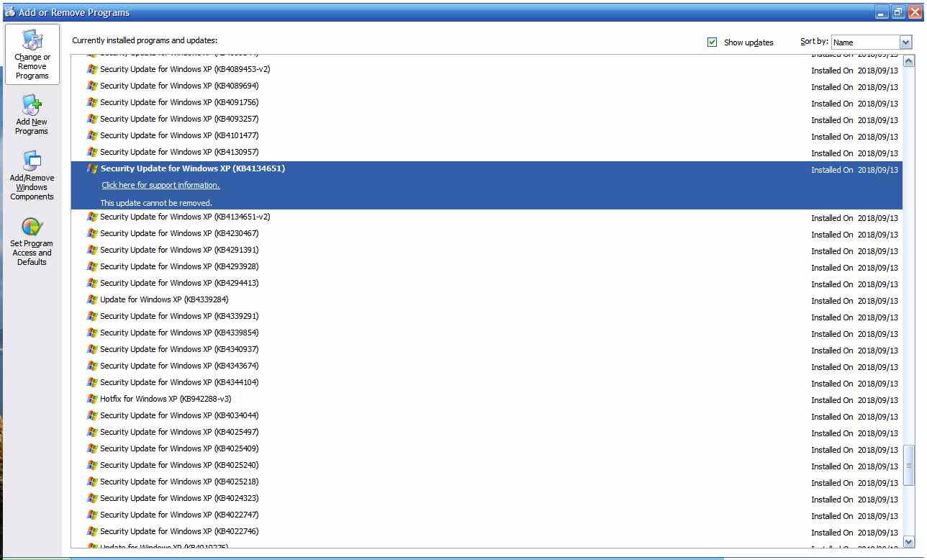
Task: Click icon of update KB4291391
Action: coord(92,250)
